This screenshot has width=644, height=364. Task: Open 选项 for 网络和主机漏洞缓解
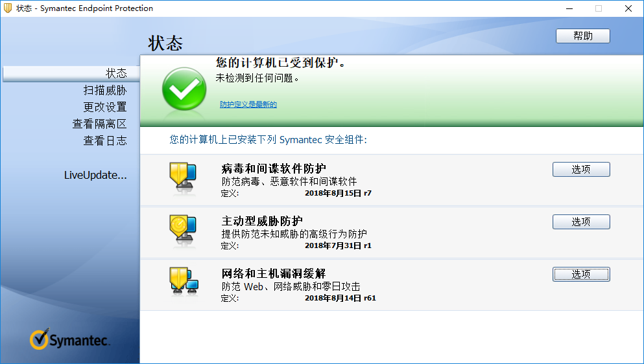(581, 274)
